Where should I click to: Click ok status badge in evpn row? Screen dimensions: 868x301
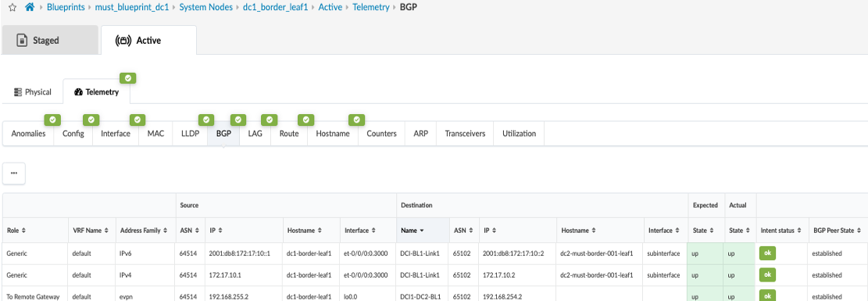click(767, 296)
